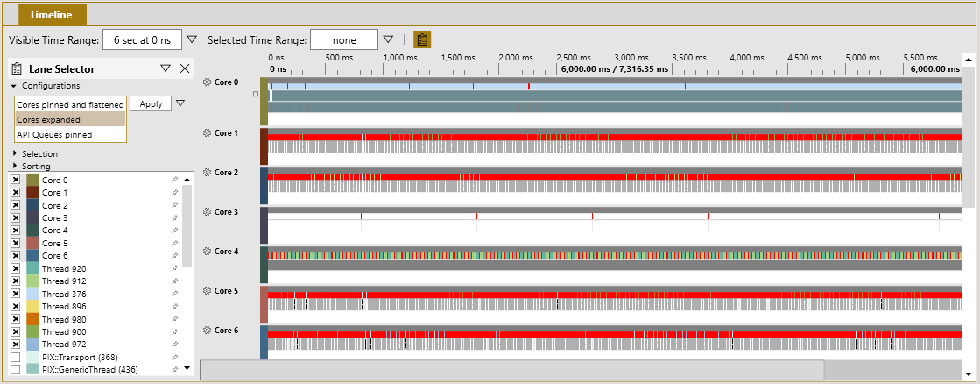This screenshot has height=384, width=980.
Task: Close the Lane Selector panel
Action: pos(185,68)
